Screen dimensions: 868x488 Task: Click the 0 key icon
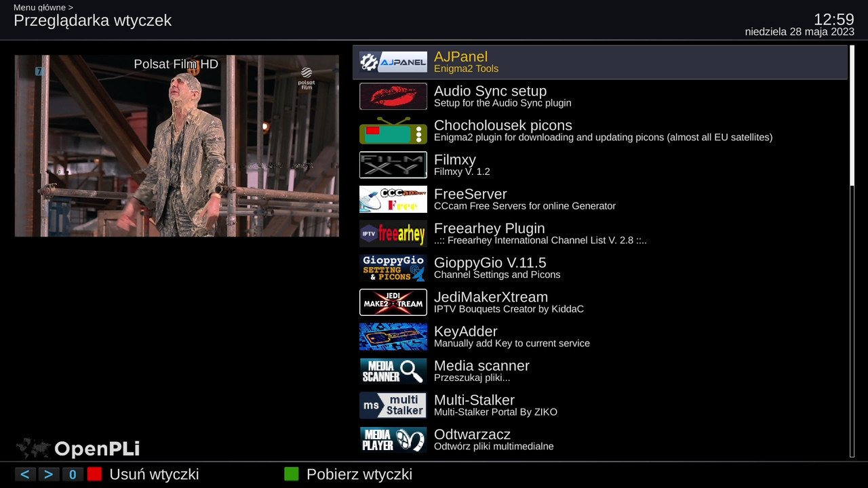73,474
